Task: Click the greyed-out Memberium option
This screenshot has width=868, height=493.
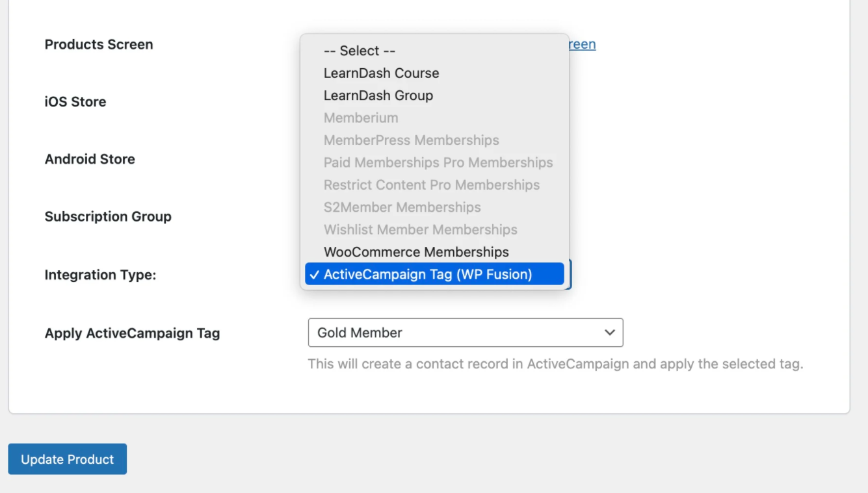Action: click(x=361, y=118)
